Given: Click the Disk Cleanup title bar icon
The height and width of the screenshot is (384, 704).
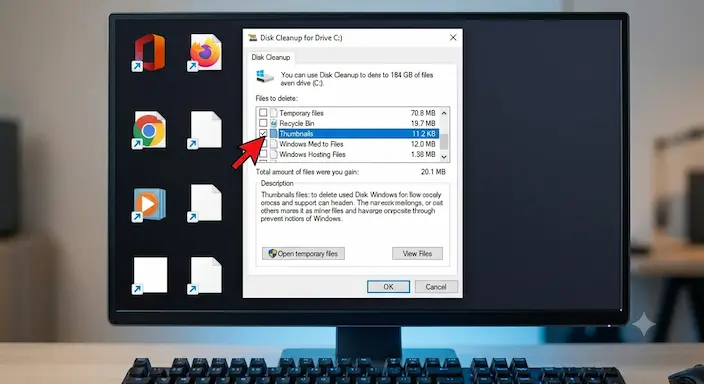Looking at the screenshot, I should [x=252, y=38].
